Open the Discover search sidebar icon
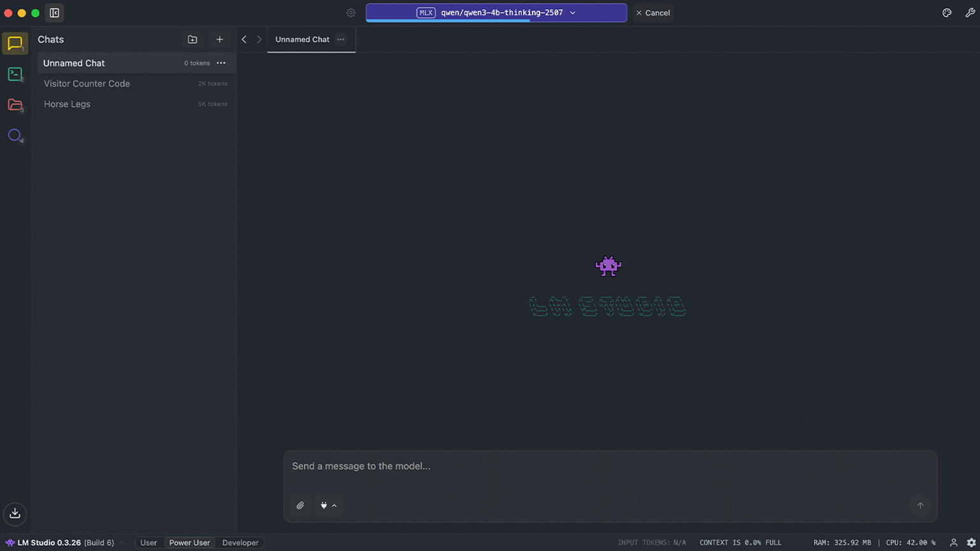Image resolution: width=980 pixels, height=551 pixels. point(15,135)
